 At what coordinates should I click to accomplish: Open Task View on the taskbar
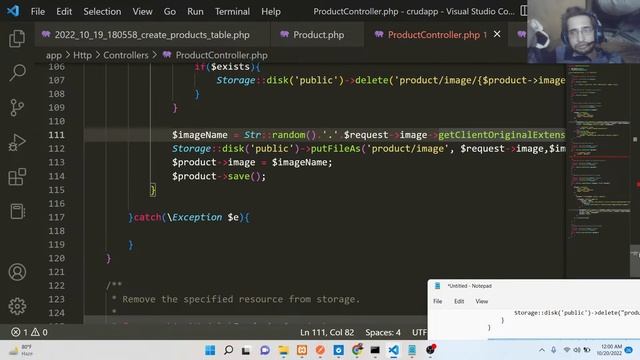tap(246, 350)
